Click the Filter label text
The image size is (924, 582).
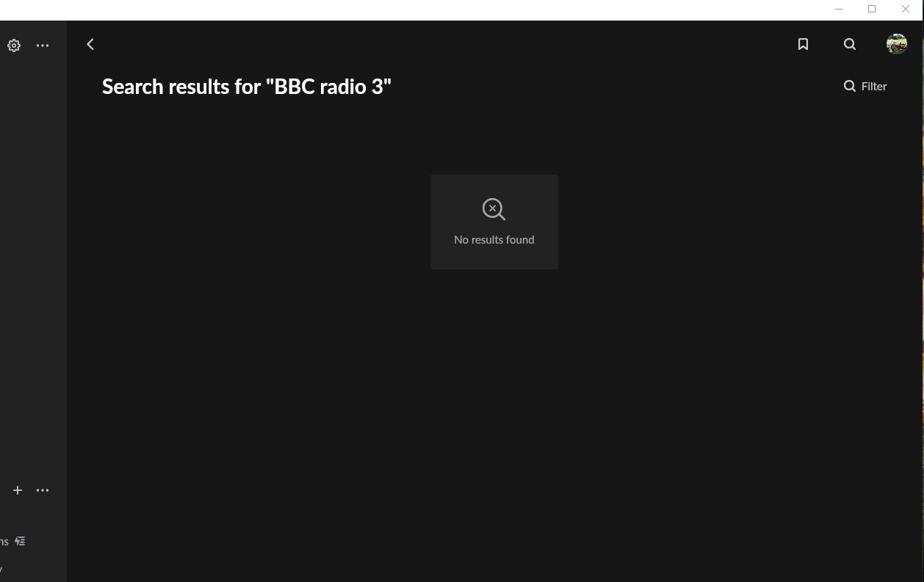tap(874, 87)
